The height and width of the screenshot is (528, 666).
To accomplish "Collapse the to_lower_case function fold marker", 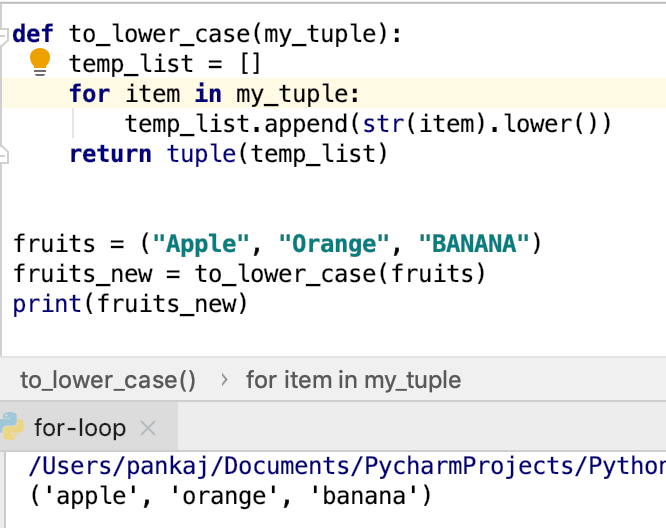I will [x=3, y=36].
